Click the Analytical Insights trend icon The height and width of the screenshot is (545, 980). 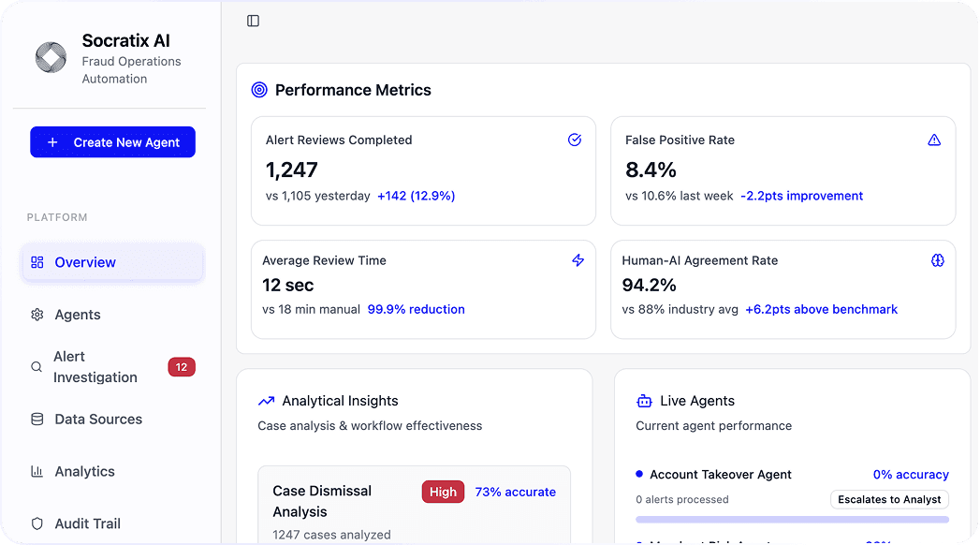pos(266,401)
